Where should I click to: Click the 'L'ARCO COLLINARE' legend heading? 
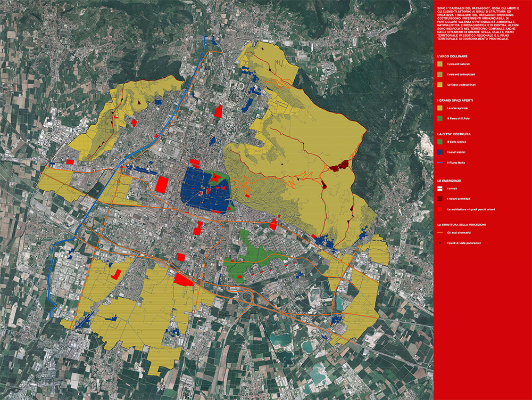pos(452,56)
